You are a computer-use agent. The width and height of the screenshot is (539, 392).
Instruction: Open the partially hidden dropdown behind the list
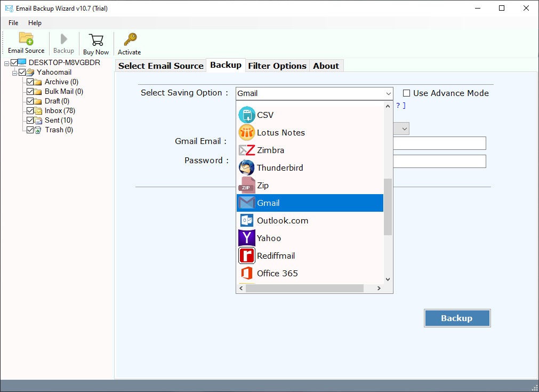coord(405,129)
